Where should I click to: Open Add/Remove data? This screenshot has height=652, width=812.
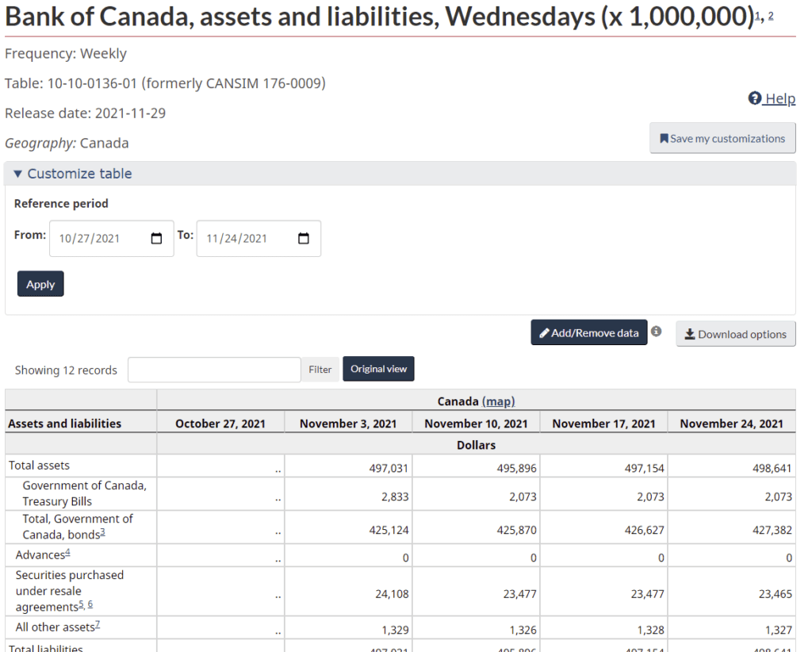click(x=589, y=332)
